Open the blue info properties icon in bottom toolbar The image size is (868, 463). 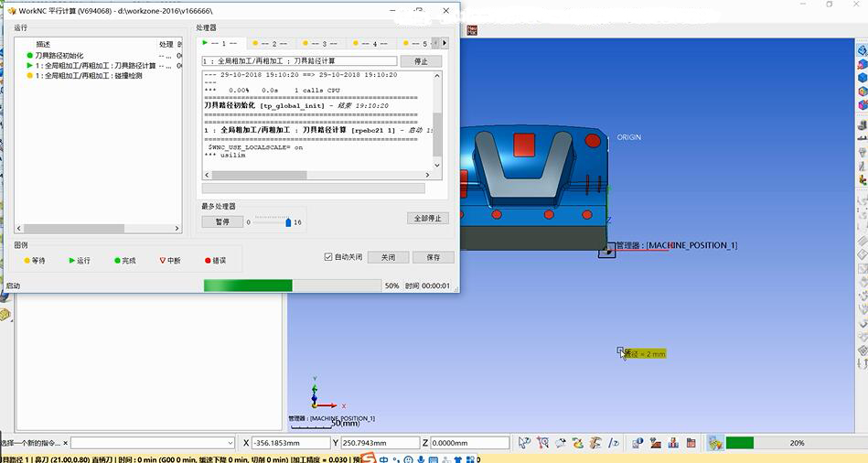point(638,443)
